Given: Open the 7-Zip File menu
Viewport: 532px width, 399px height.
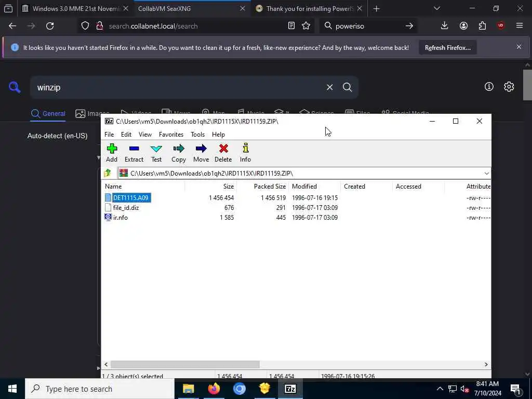Looking at the screenshot, I should click(x=109, y=135).
